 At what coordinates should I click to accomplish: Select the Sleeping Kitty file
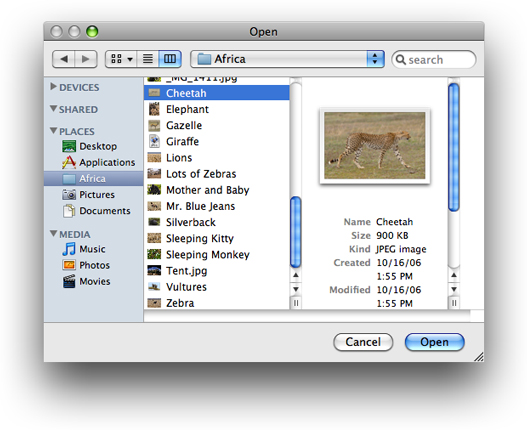pyautogui.click(x=216, y=238)
